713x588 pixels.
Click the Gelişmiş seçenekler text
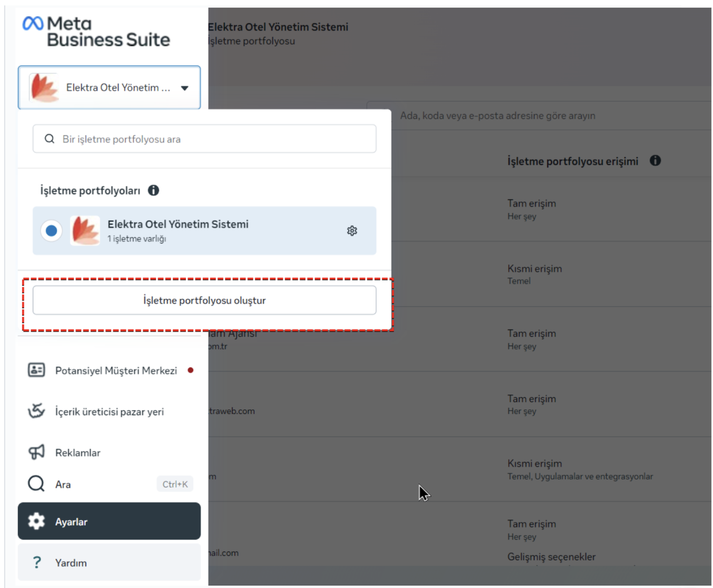click(552, 557)
